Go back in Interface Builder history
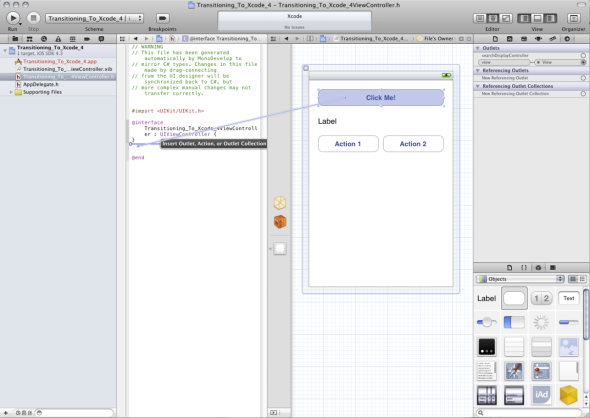Screen dimensions: 590x418 [286, 39]
